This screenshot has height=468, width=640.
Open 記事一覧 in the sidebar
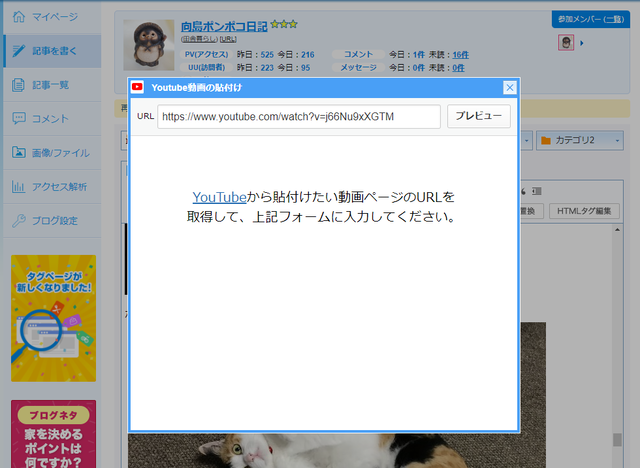52,85
